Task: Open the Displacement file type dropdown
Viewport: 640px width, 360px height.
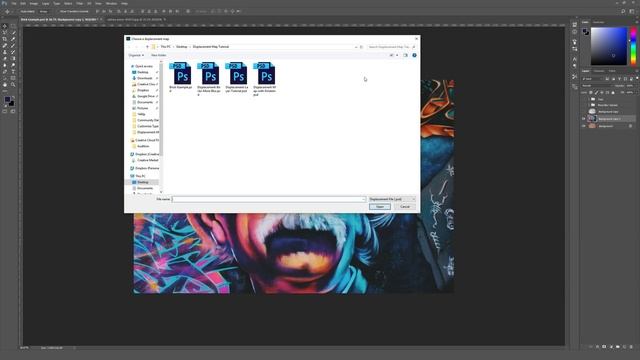Action: 392,199
